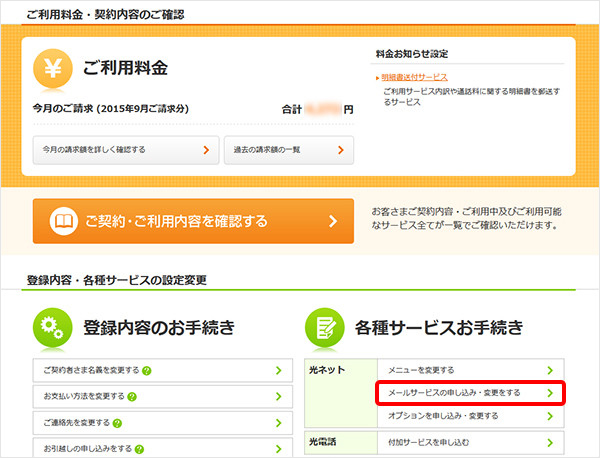Click the 光電話 category label
Image resolution: width=600 pixels, height=458 pixels.
pyautogui.click(x=323, y=442)
